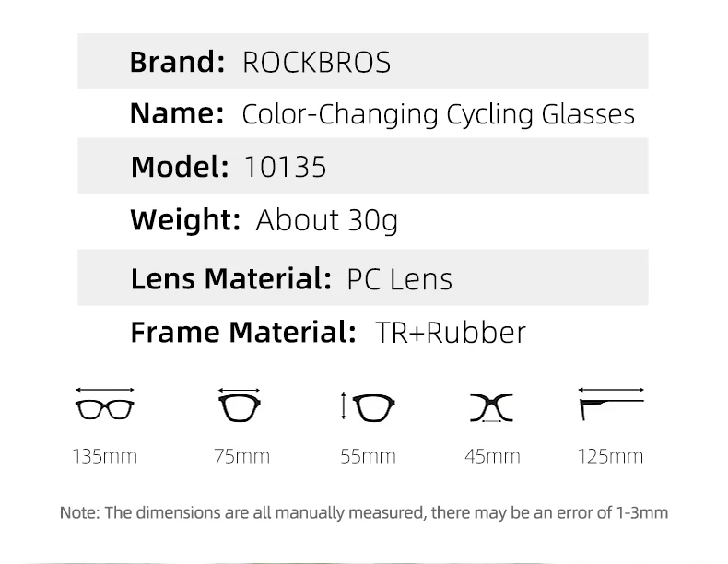Screen dimensions: 728x564
Task: Click the PC Lens material value
Action: [400, 279]
